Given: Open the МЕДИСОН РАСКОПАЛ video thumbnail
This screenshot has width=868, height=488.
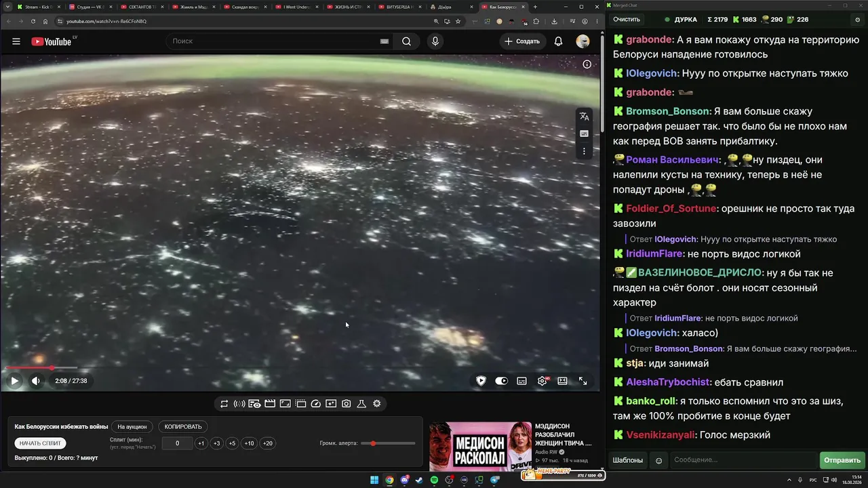Looking at the screenshot, I should pyautogui.click(x=480, y=447).
